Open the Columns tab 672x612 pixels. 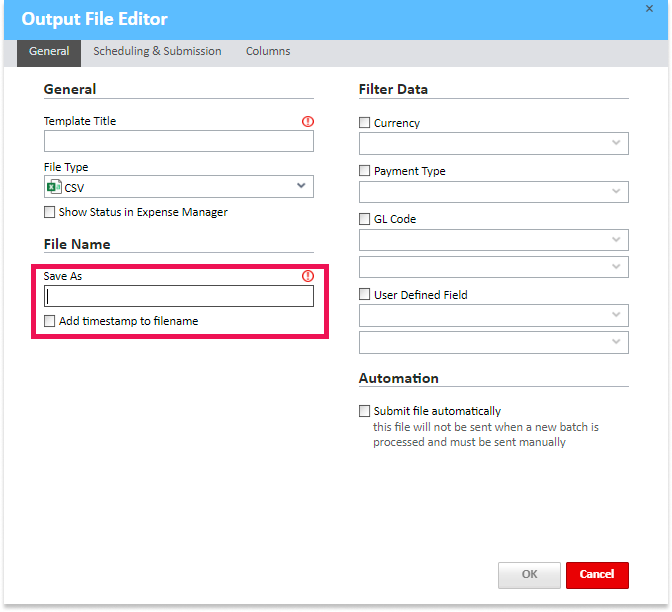point(268,51)
